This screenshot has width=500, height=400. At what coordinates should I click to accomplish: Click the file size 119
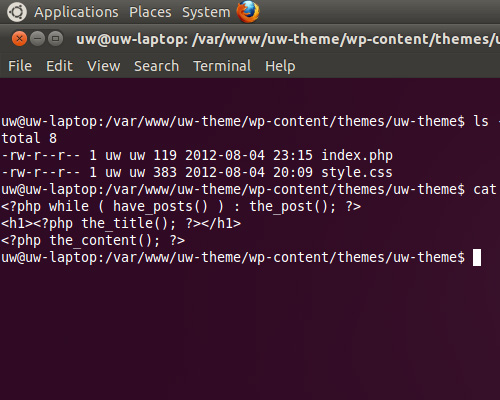click(165, 155)
